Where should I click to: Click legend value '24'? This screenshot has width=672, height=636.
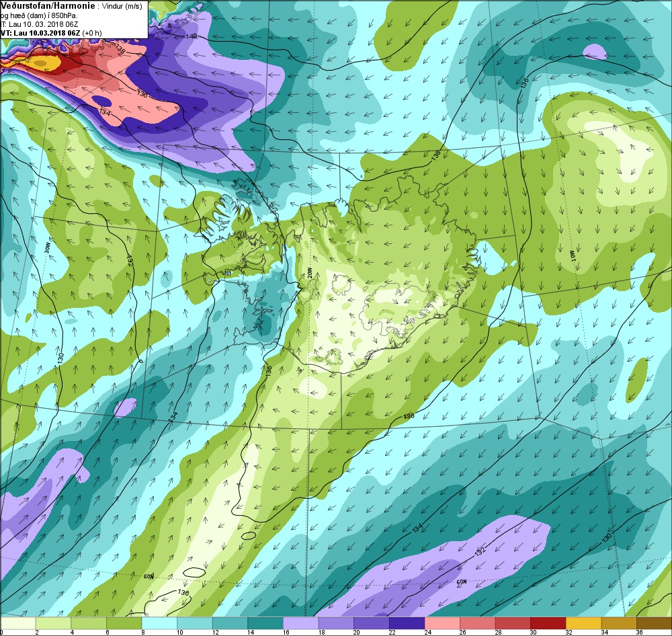point(427,632)
